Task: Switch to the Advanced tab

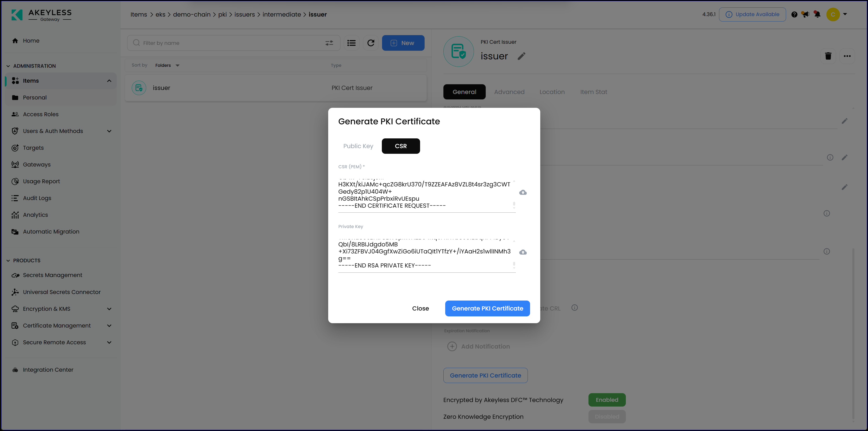Action: 509,92
